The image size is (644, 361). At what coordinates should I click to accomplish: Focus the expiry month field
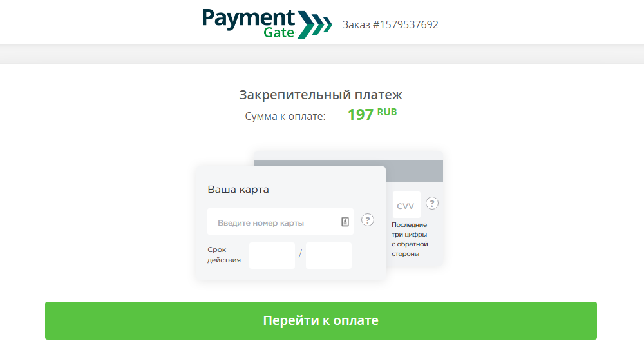click(272, 255)
